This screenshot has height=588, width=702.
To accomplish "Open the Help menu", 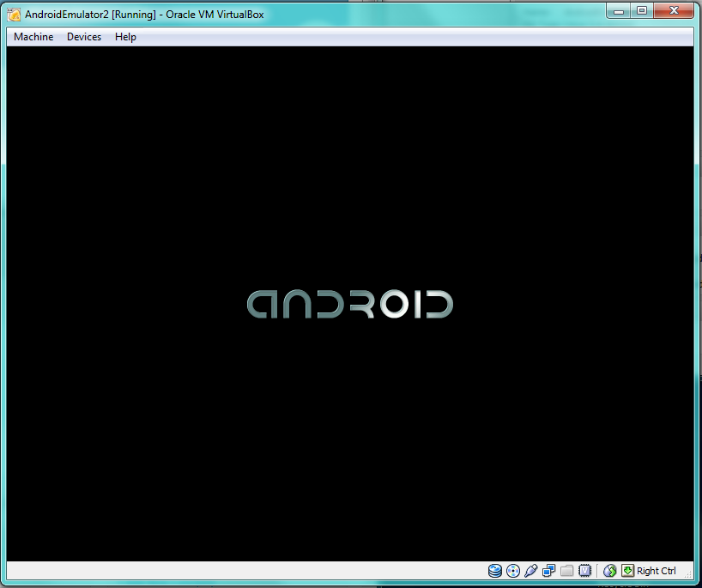I will point(125,37).
